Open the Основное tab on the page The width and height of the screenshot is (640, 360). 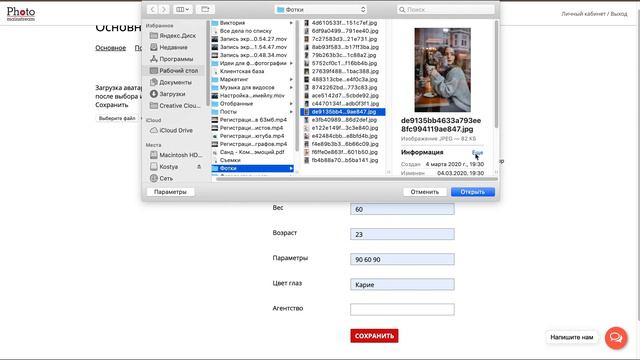click(111, 48)
